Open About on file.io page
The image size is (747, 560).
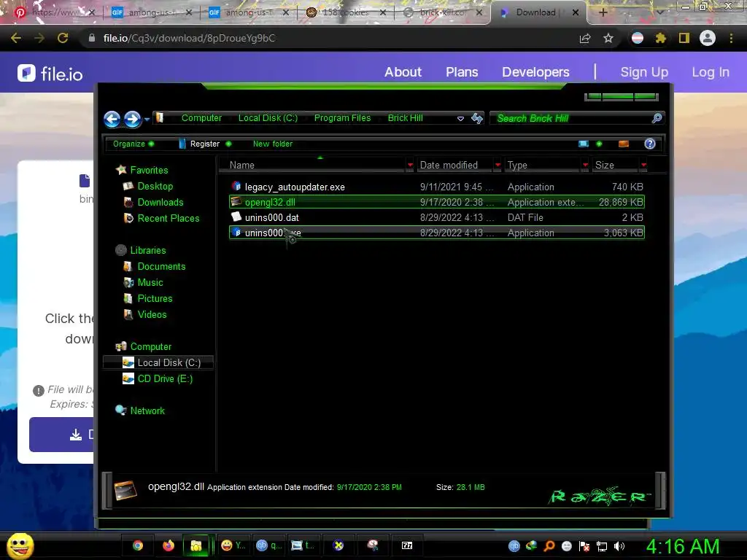pyautogui.click(x=403, y=72)
